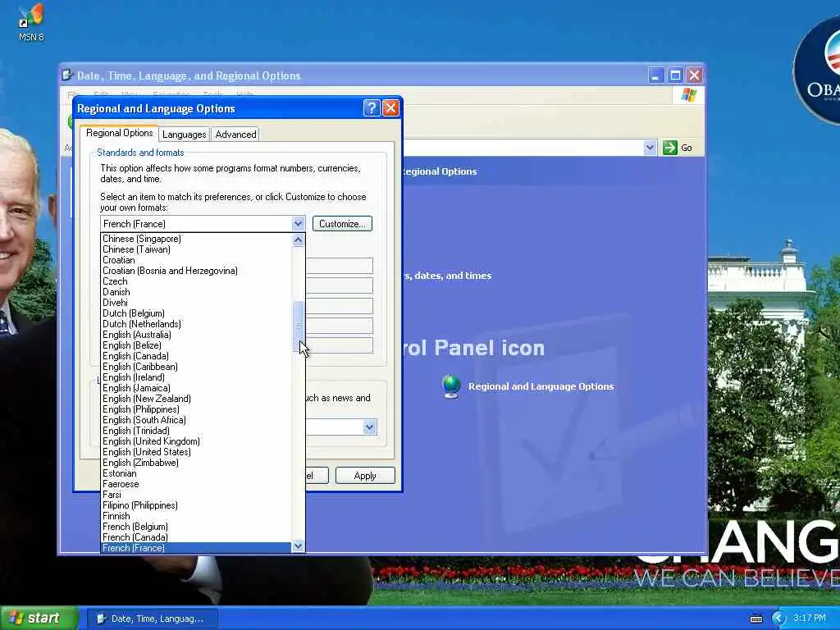This screenshot has height=630, width=840.
Task: Select Dutch (Netherlands) from list
Action: [x=196, y=324]
